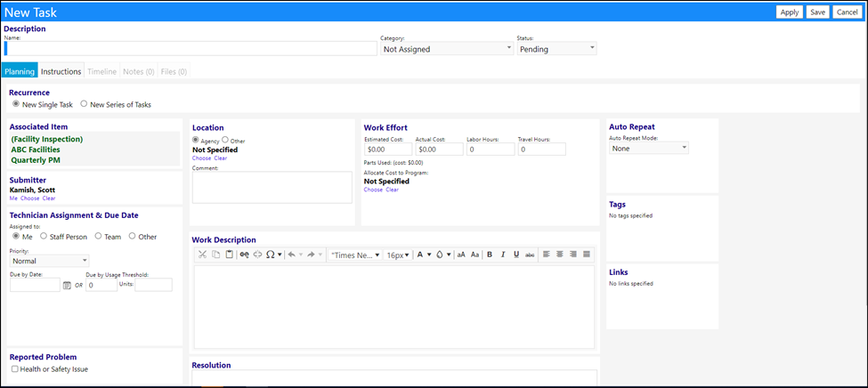868x388 pixels.
Task: Click the background color droplet button
Action: coord(439,255)
